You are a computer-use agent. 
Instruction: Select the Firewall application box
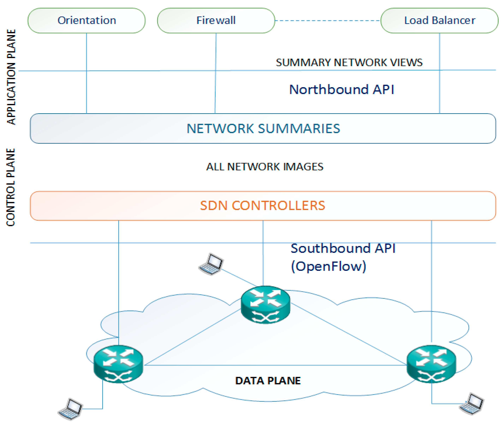click(216, 20)
